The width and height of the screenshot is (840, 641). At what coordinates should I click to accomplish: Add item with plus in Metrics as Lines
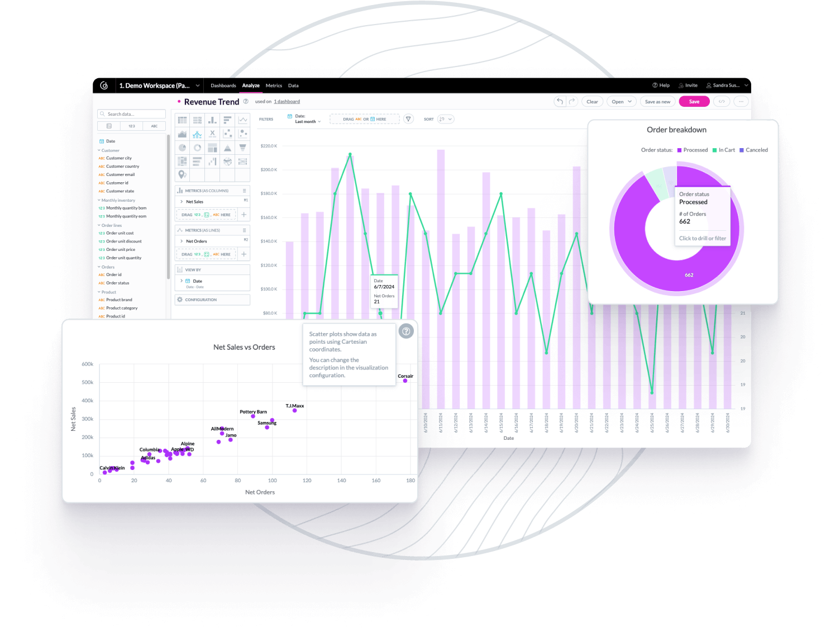click(244, 254)
